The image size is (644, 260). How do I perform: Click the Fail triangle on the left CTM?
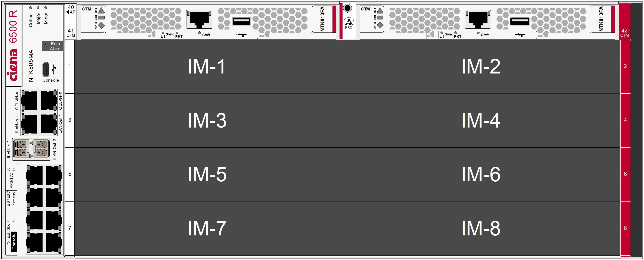(101, 10)
